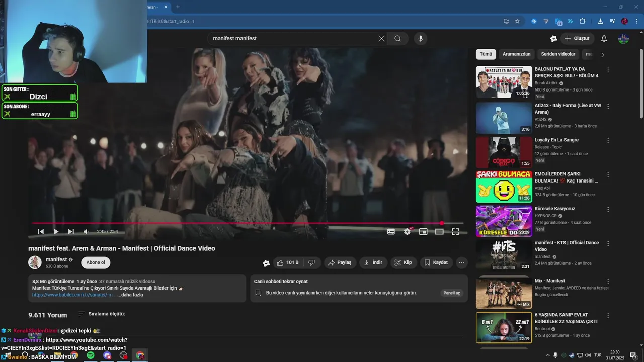Dislike the video
Viewport: 644px width, 362px height.
click(312, 262)
